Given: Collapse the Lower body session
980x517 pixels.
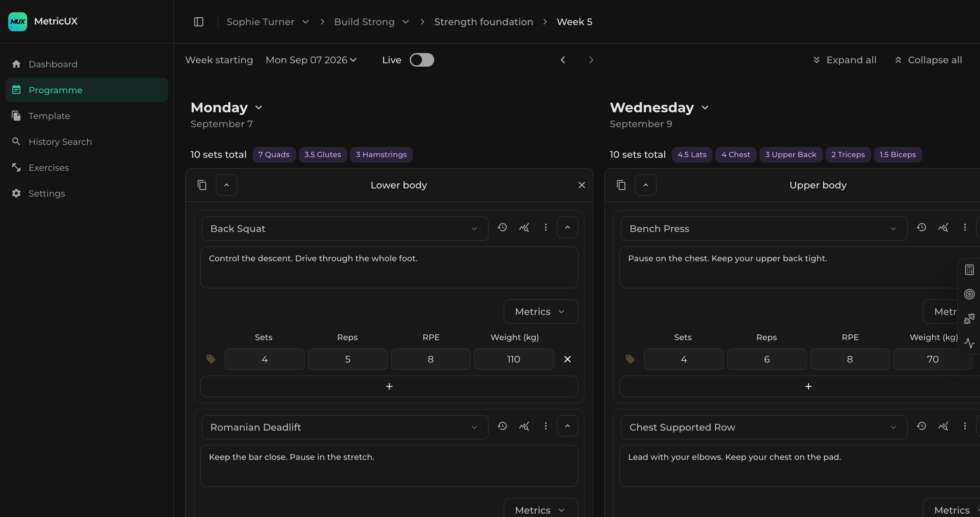Looking at the screenshot, I should [227, 185].
